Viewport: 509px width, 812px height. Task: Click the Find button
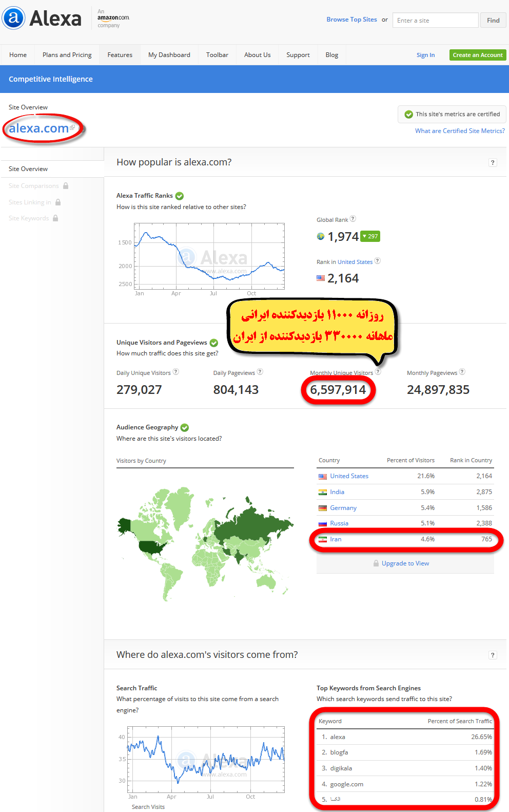(x=493, y=21)
